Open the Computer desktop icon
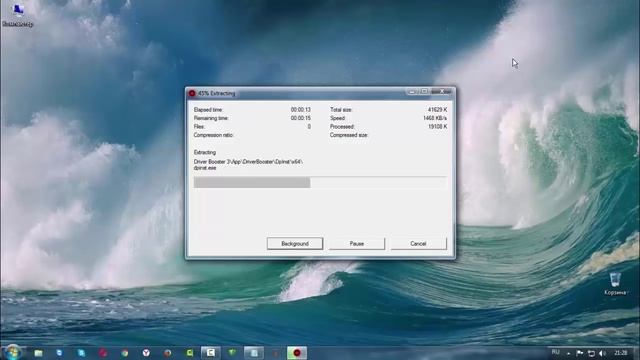The height and width of the screenshot is (360, 640). (18, 15)
